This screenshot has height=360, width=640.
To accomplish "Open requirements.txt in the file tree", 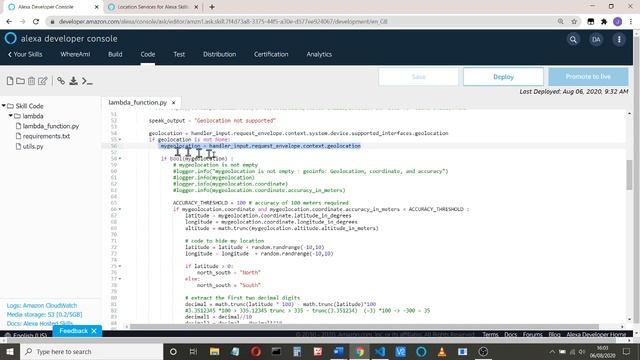I will pyautogui.click(x=46, y=136).
